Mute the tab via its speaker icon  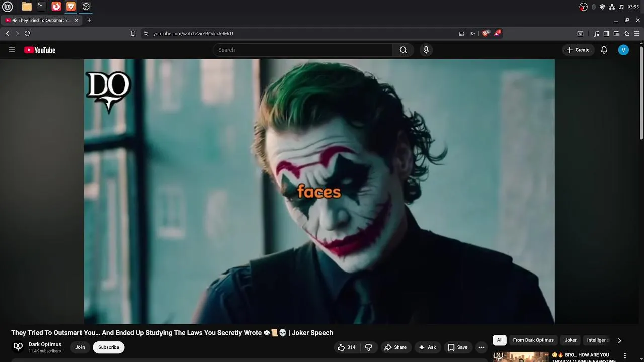pyautogui.click(x=14, y=20)
